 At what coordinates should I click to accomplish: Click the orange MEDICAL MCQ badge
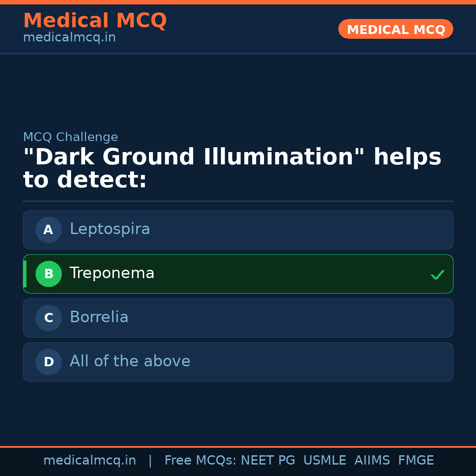point(396,29)
